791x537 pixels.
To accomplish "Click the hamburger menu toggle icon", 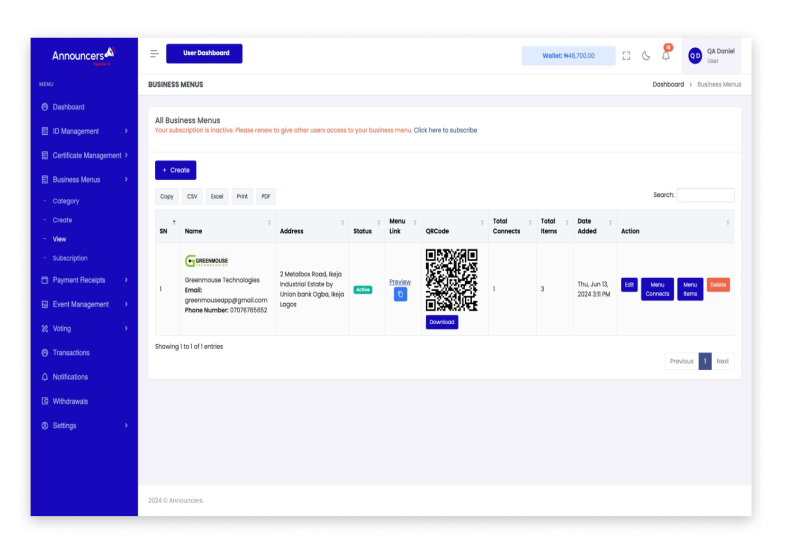I will (x=154, y=54).
